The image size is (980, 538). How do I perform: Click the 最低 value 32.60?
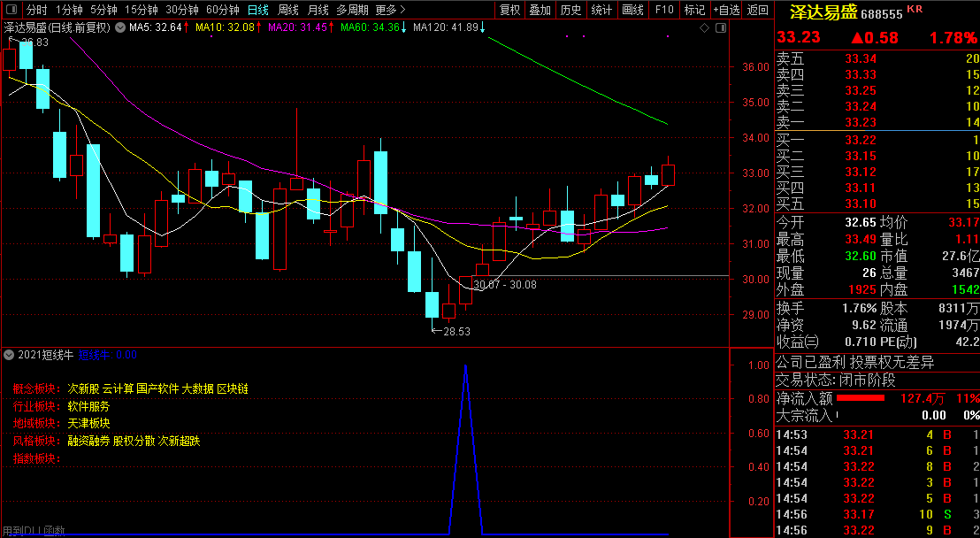click(861, 257)
